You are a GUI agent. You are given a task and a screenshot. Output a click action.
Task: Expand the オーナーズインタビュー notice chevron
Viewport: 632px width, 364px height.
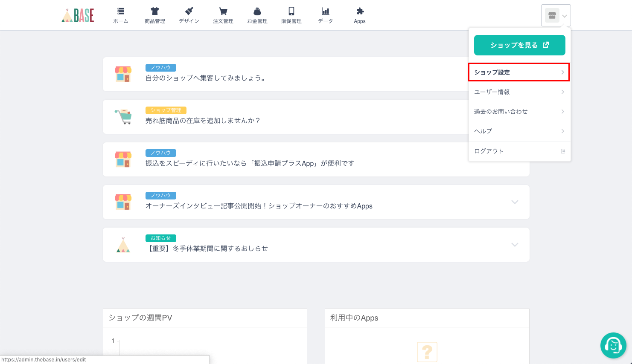[x=515, y=202]
